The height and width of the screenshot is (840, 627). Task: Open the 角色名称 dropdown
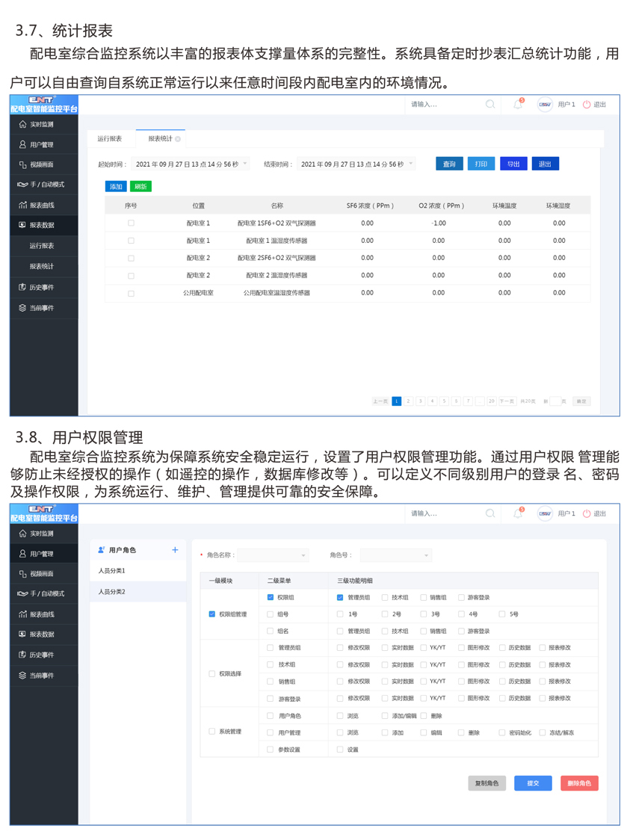point(303,555)
